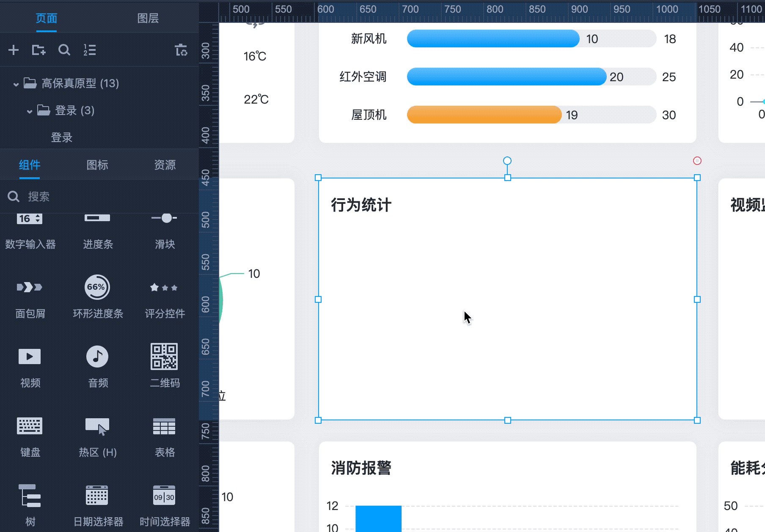Select the 日期选择器 component

click(98, 506)
